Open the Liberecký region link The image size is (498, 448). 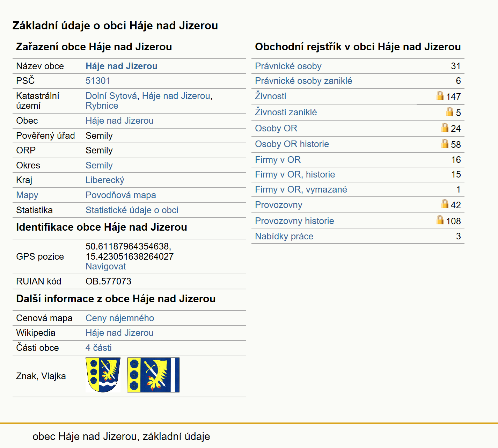(x=105, y=180)
